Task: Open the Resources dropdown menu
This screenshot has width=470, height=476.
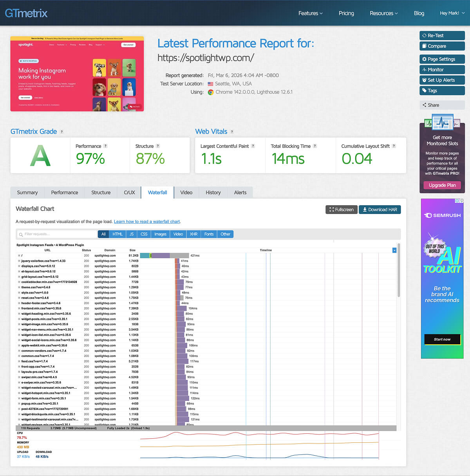Action: tap(384, 13)
